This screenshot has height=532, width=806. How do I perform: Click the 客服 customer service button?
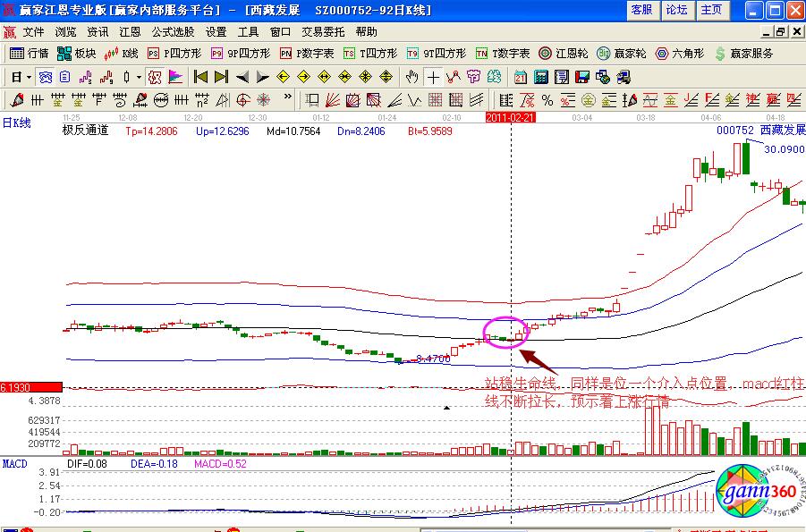click(641, 10)
